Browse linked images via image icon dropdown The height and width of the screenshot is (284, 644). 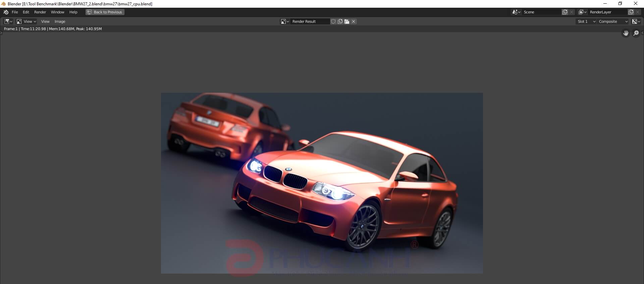(x=285, y=21)
